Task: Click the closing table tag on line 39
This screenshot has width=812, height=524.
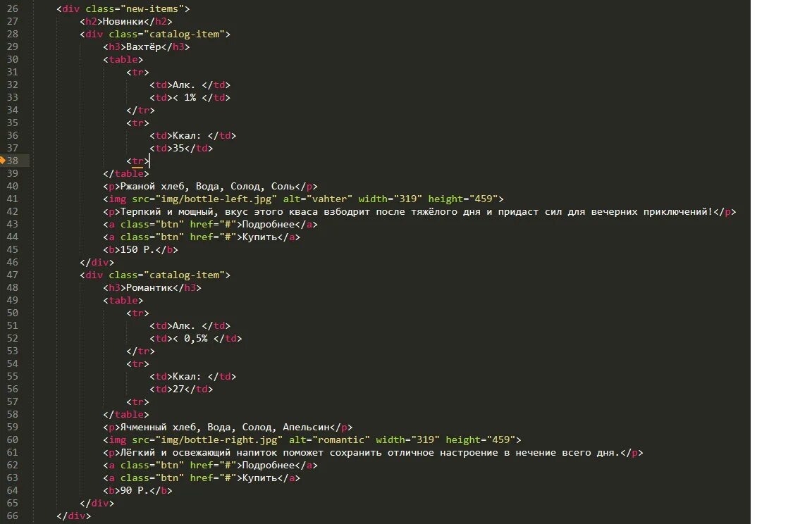Action: tap(126, 173)
